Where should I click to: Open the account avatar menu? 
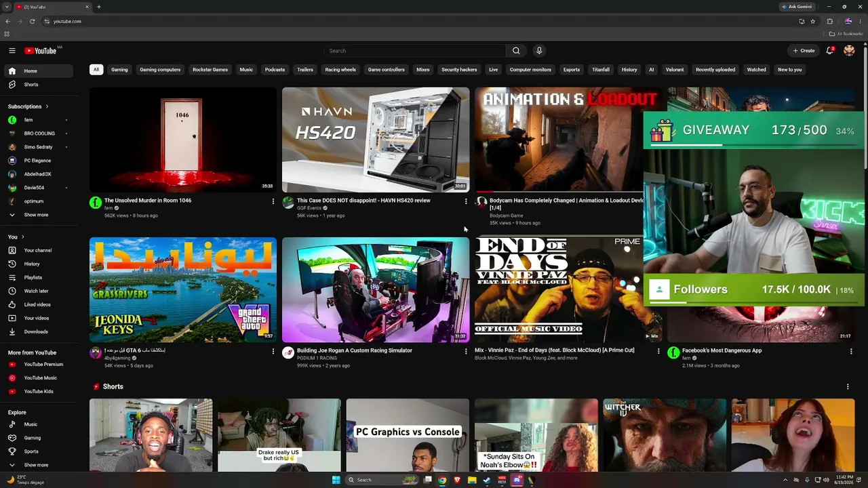849,51
